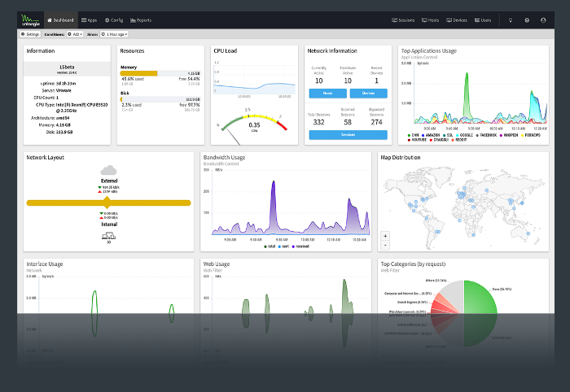Click the blue Devices button
This screenshot has height=392, width=570.
point(369,94)
